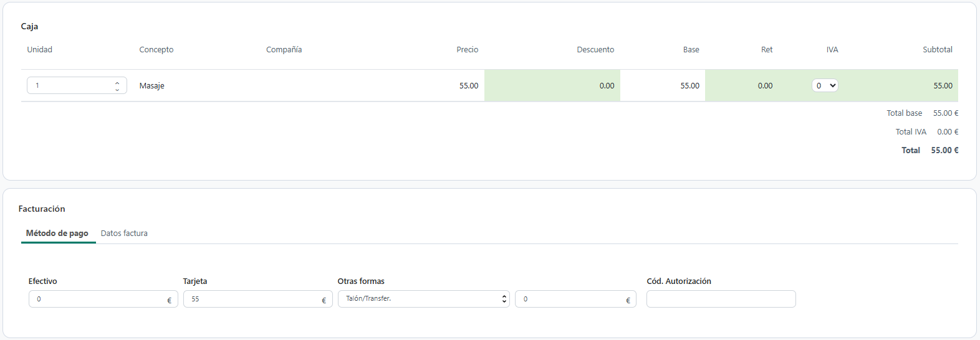Edit the Descuento cell showing 0.00

[552, 85]
